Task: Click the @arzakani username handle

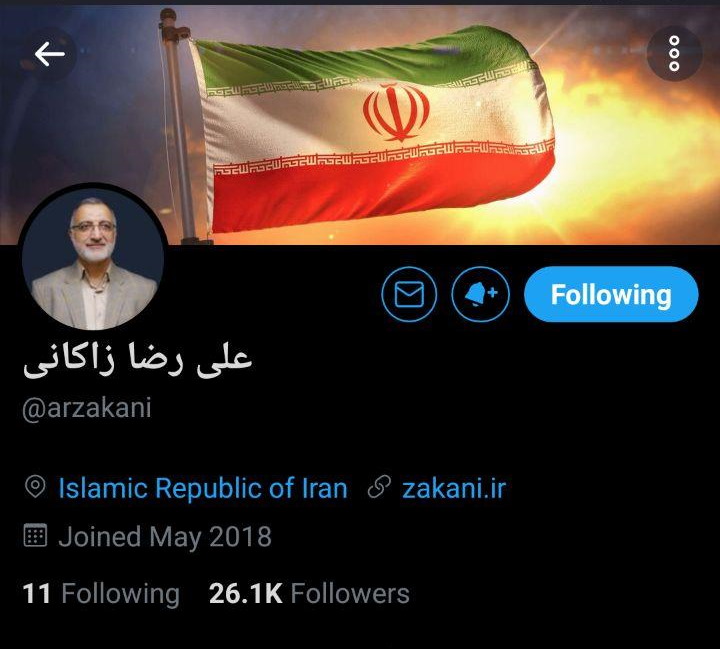Action: pyautogui.click(x=87, y=408)
